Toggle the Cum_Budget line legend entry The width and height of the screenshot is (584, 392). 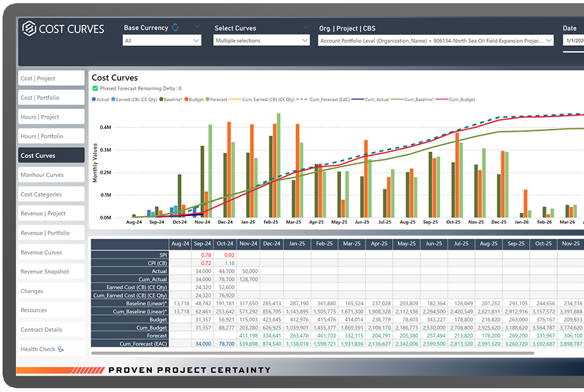(x=464, y=99)
